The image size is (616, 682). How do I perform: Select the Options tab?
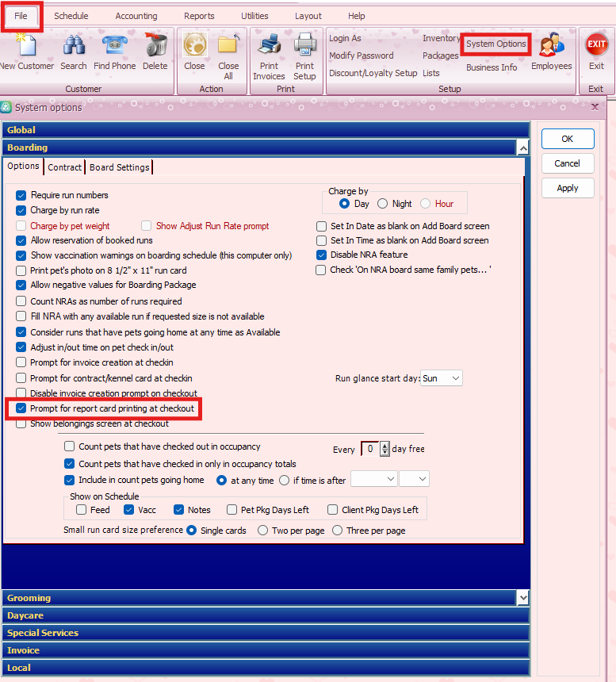(23, 167)
